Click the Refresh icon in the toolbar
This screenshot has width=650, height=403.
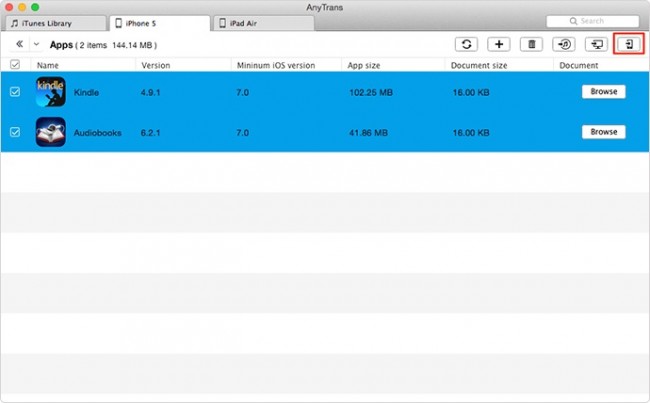466,44
